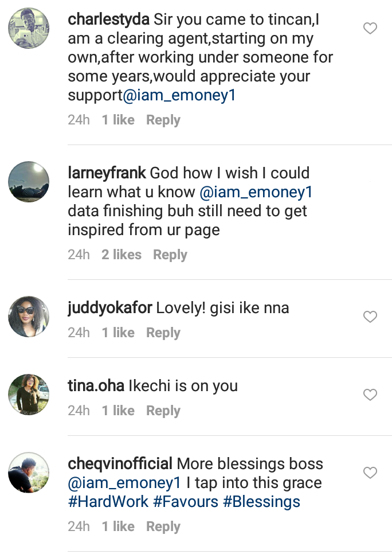
Task: Reply to cheqvinofficial's comment
Action: click(163, 526)
